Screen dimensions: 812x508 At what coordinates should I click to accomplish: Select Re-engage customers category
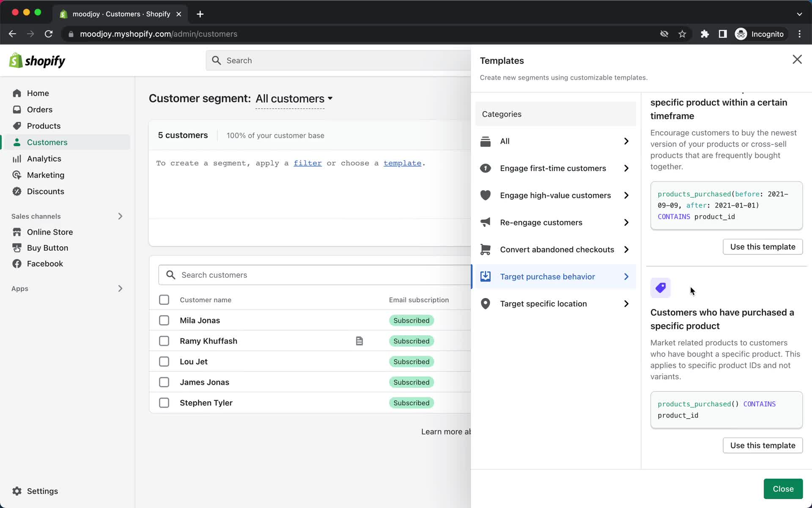click(555, 223)
